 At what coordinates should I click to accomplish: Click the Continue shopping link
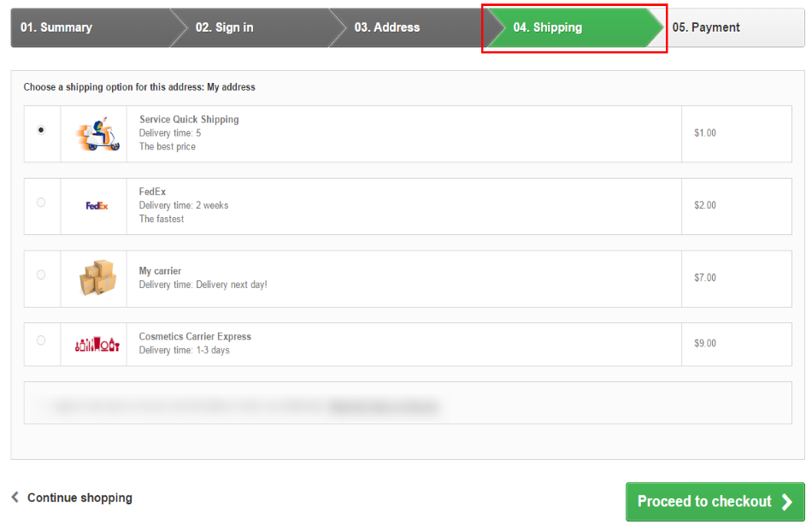(x=79, y=498)
